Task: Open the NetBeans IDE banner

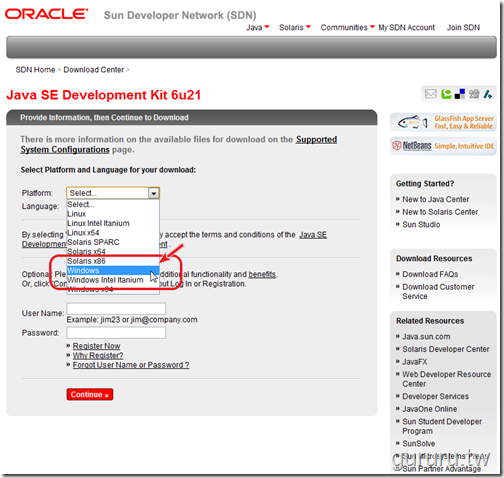Action: (443, 146)
